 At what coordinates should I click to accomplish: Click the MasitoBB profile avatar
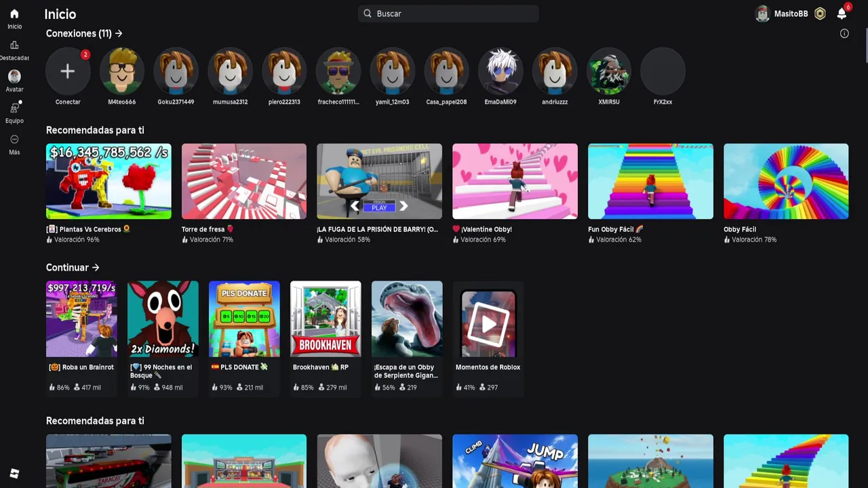pos(763,14)
